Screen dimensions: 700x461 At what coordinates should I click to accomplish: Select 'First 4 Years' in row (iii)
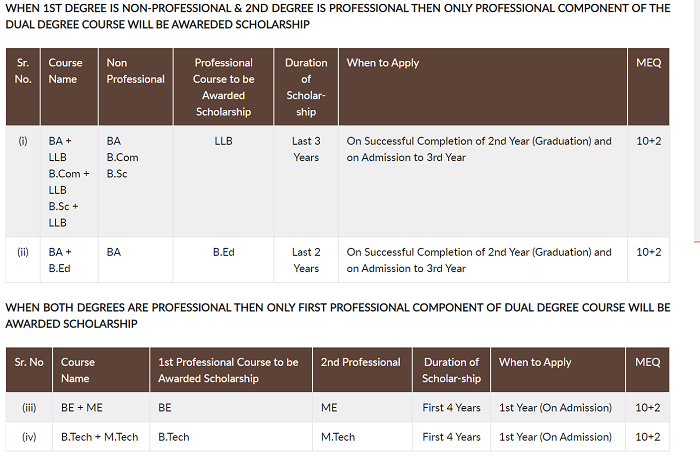click(x=451, y=407)
